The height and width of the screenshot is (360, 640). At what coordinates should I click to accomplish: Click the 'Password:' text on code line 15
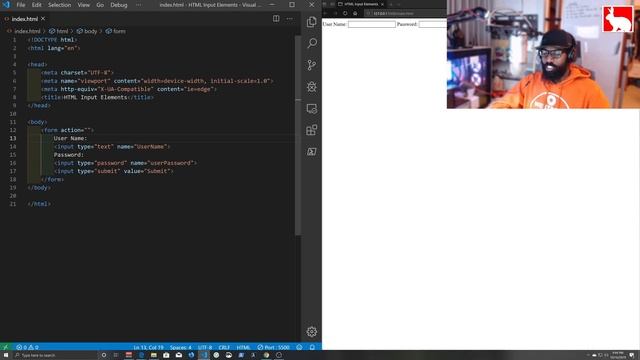click(69, 155)
